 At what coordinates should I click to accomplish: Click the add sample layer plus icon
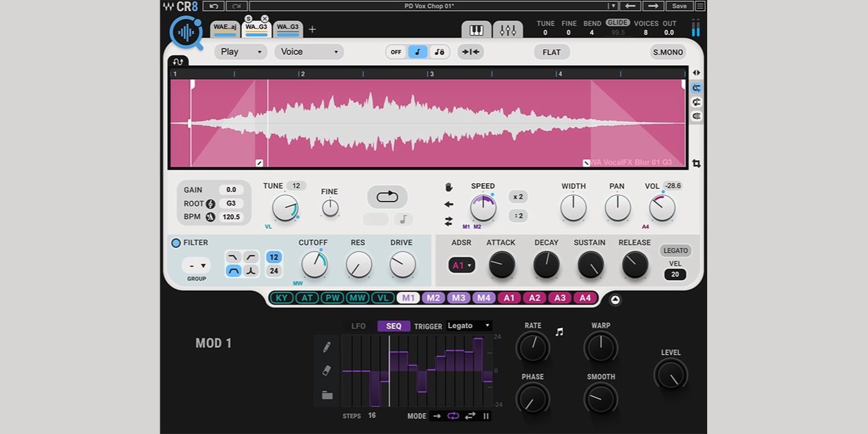click(312, 29)
